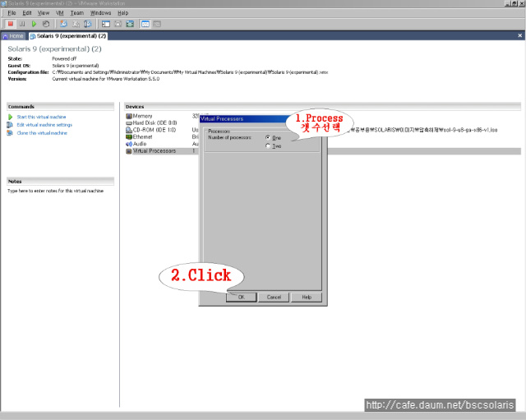Click the green Power On toolbar icon
526x420 pixels.
[34, 24]
